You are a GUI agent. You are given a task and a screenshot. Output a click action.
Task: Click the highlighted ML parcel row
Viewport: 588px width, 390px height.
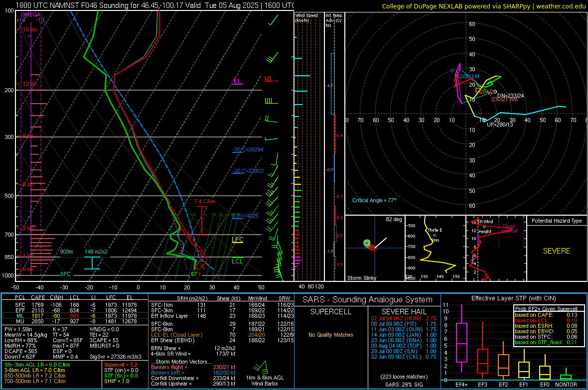coord(75,316)
